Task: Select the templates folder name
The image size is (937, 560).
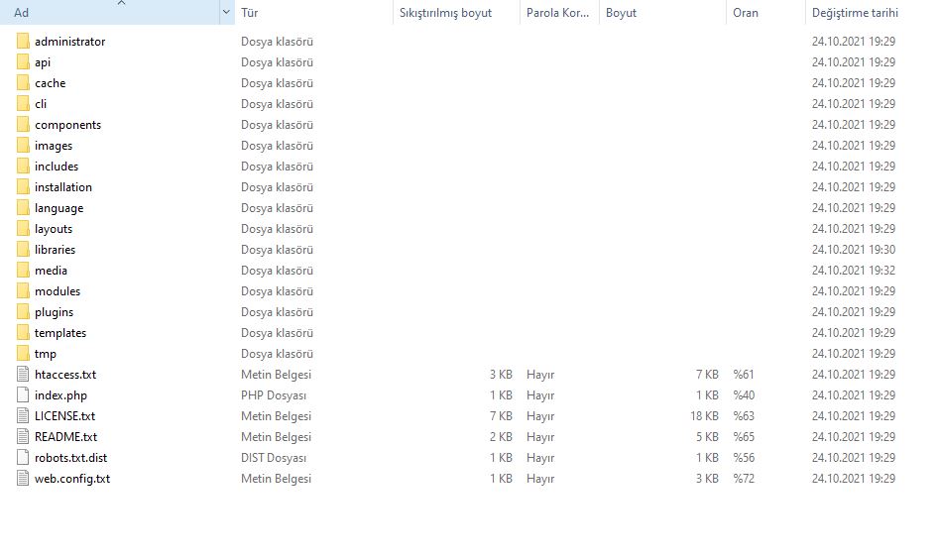Action: coord(60,333)
